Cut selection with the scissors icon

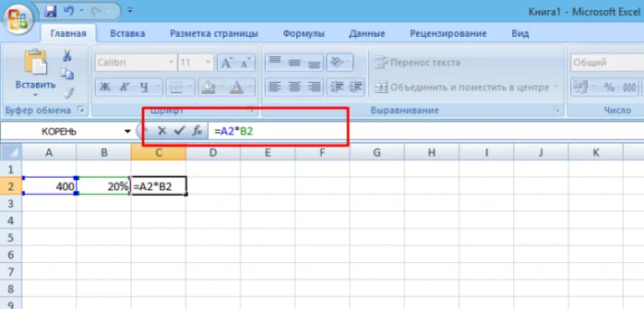coord(67,55)
